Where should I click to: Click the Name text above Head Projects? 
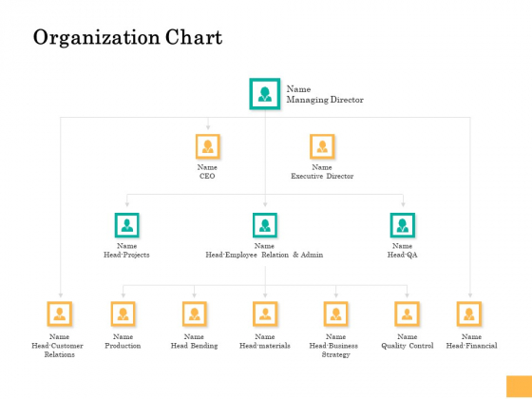coord(127,246)
